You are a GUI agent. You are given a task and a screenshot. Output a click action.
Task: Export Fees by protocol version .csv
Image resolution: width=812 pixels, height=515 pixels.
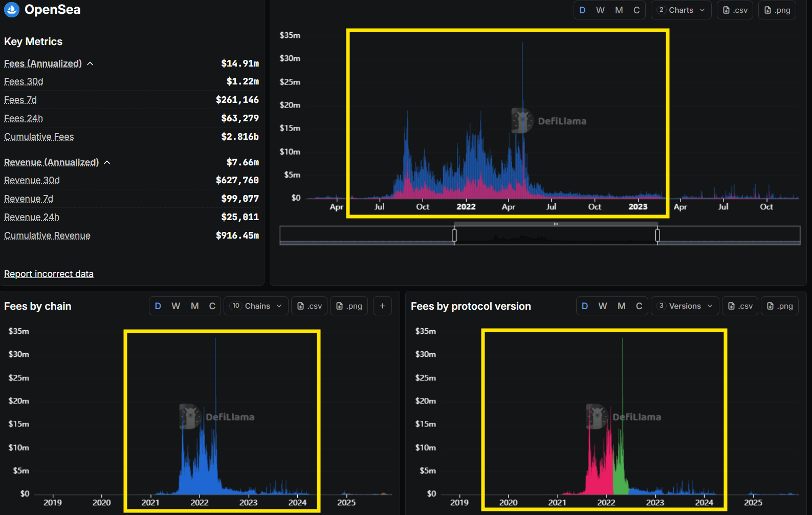740,306
